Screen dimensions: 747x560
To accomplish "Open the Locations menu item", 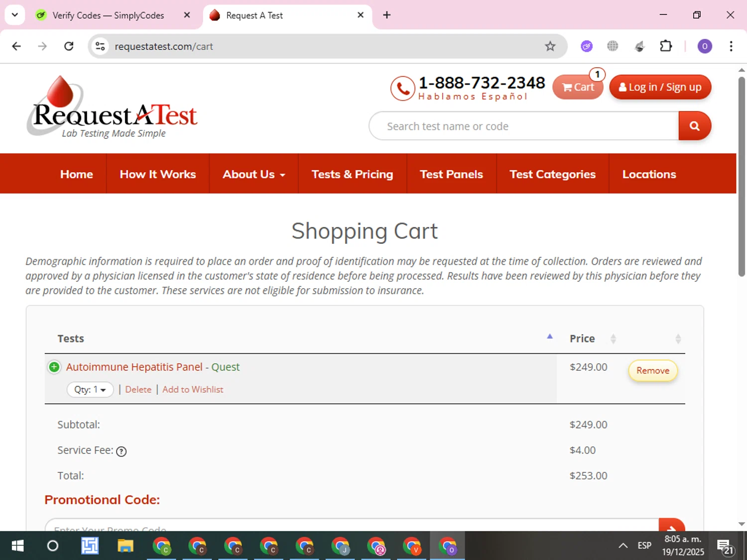I will point(649,174).
